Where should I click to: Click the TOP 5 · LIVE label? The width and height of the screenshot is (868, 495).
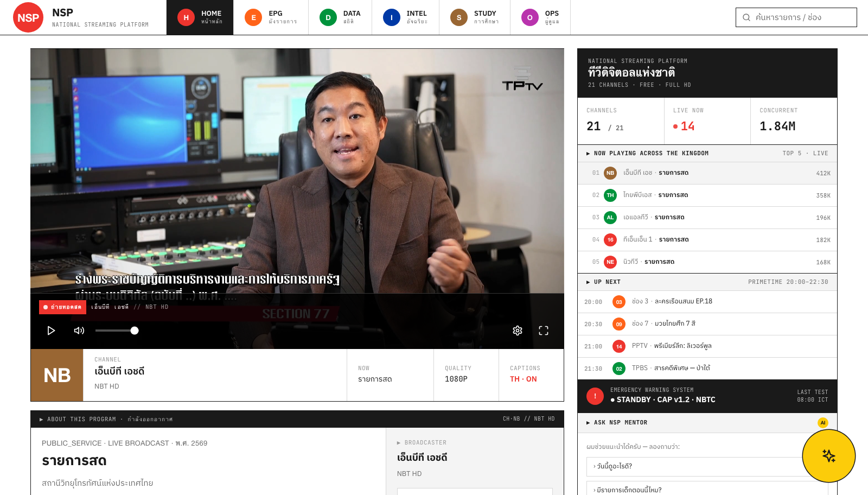805,154
